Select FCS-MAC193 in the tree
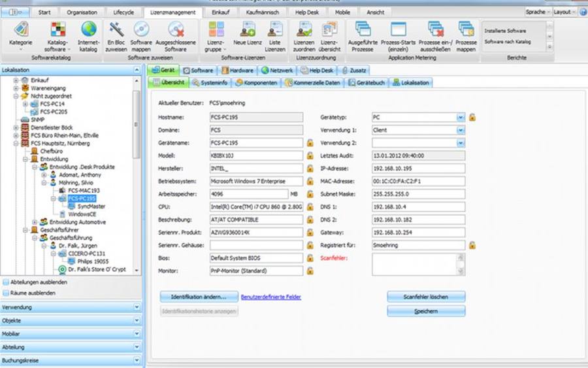Viewport: 588px width, 368px height. pos(84,191)
